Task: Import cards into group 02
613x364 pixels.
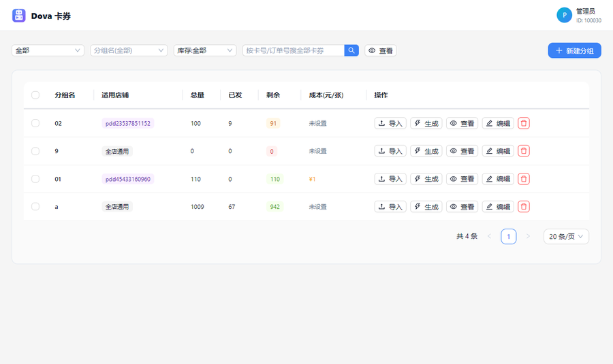Action: pos(390,123)
